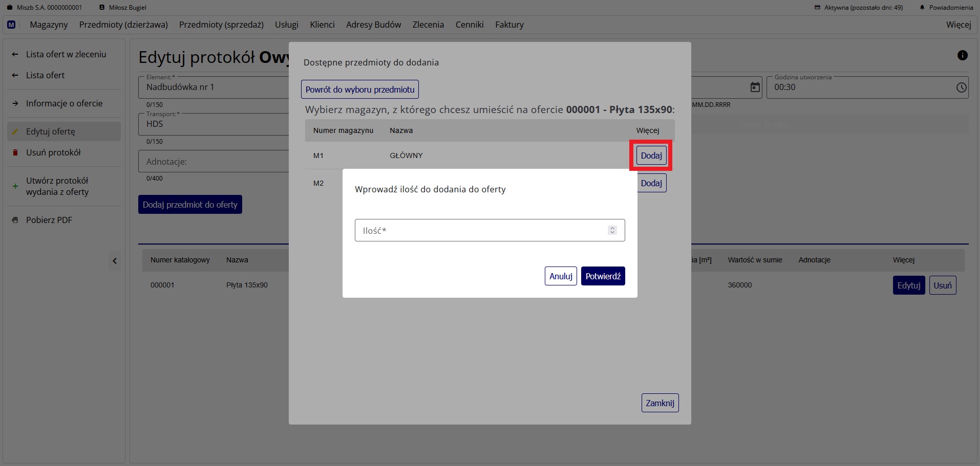Open the Więcej menu in top bar
This screenshot has width=980, height=466.
coord(958,25)
